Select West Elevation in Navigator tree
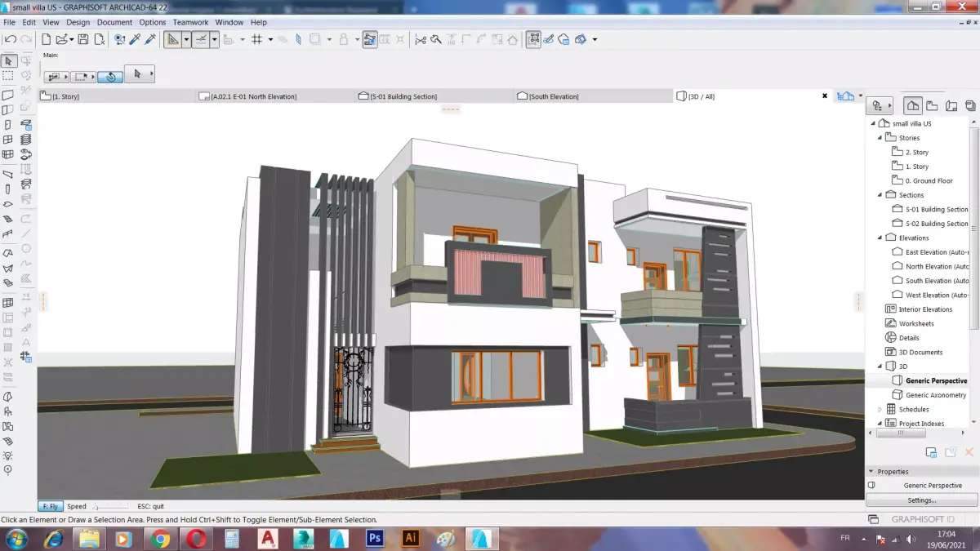The image size is (980, 551). point(931,295)
